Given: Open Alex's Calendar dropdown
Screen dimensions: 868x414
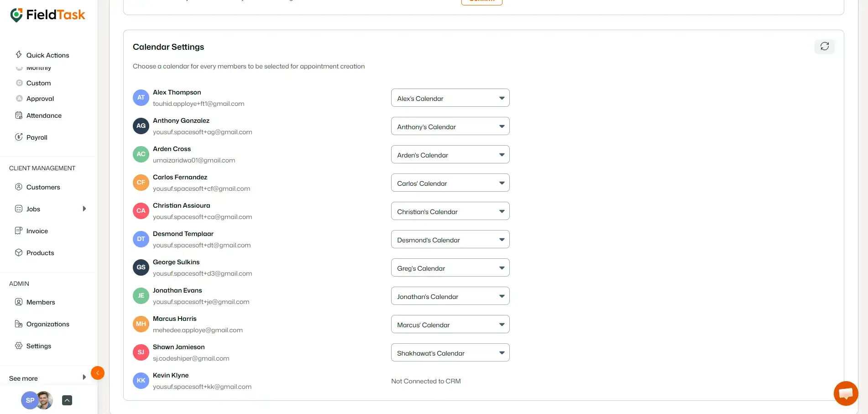Looking at the screenshot, I should tap(450, 98).
